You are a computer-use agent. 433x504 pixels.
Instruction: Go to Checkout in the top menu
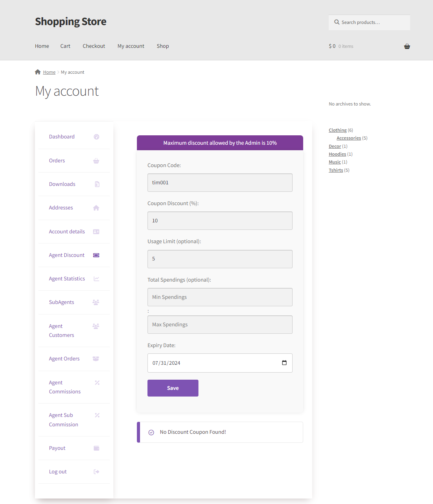[94, 46]
